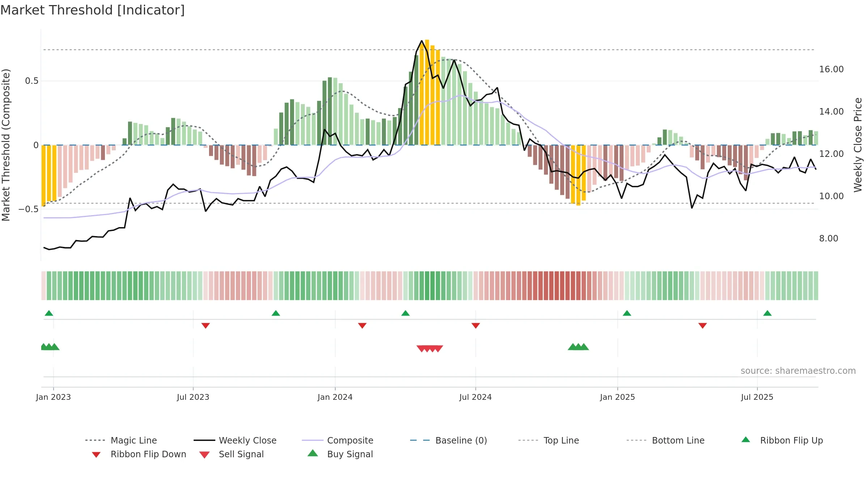The image size is (868, 488).
Task: Click the 8.00 price axis label
Action: (x=829, y=239)
